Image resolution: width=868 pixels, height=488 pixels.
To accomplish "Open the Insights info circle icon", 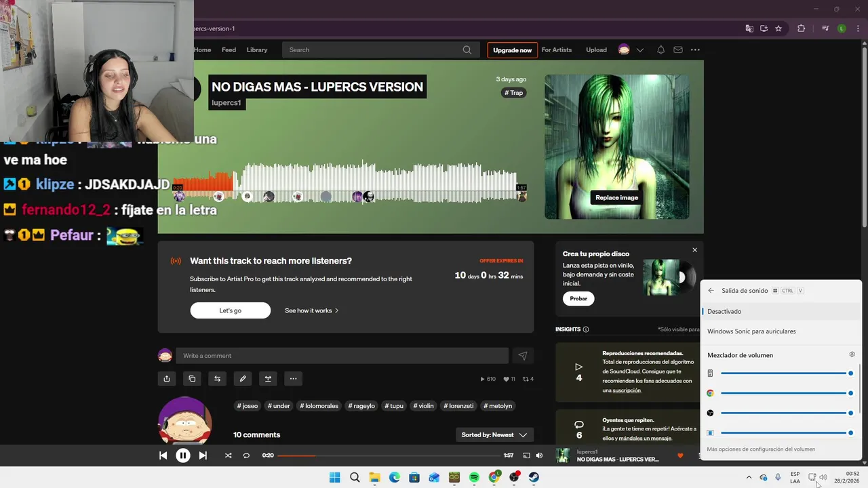I will click(586, 329).
